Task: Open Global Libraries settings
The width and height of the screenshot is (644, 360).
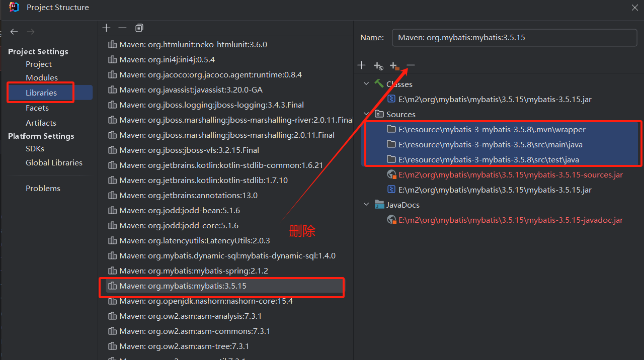Action: coord(54,163)
